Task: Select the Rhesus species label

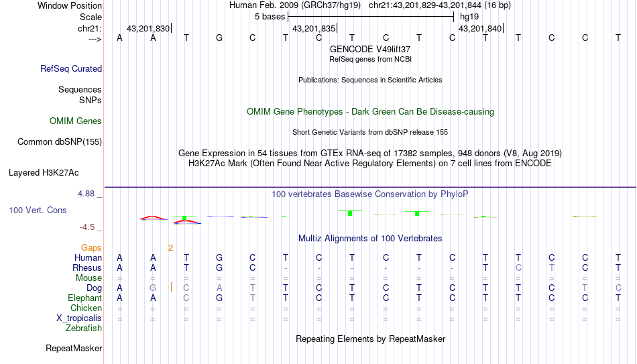Action: pyautogui.click(x=87, y=267)
